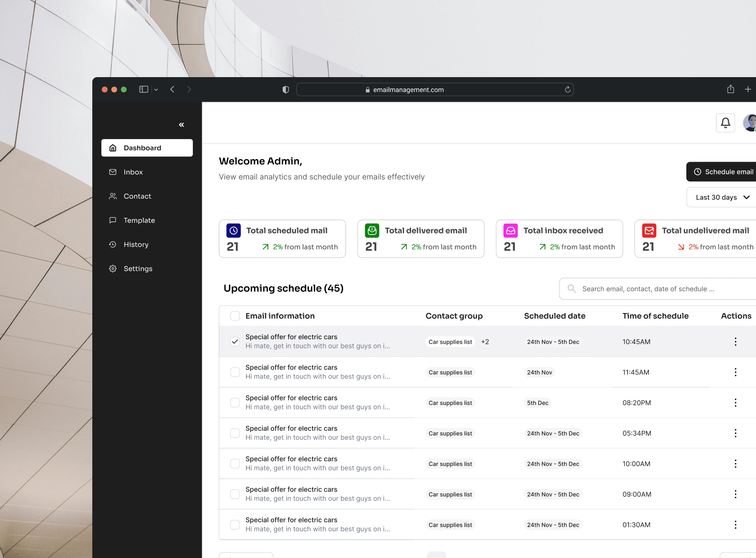Screen dimensions: 756x558
Task: Click Car supplies list tag in 10:45AM row
Action: click(x=450, y=342)
